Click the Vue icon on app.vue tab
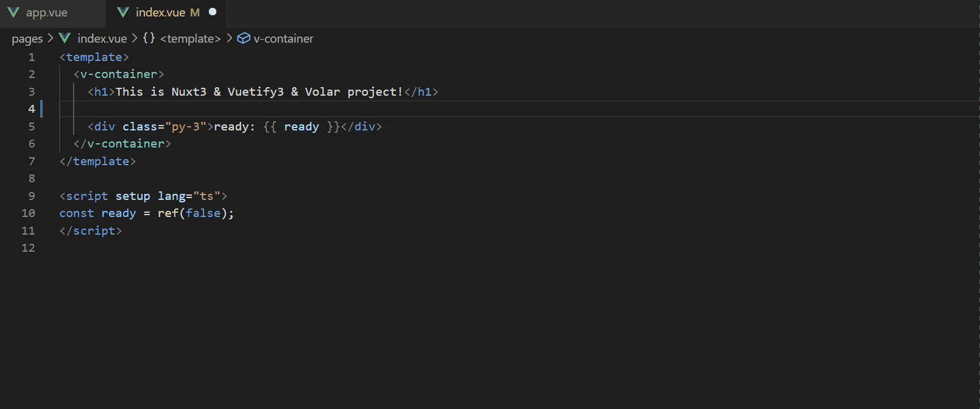Image resolution: width=980 pixels, height=409 pixels. [x=13, y=13]
